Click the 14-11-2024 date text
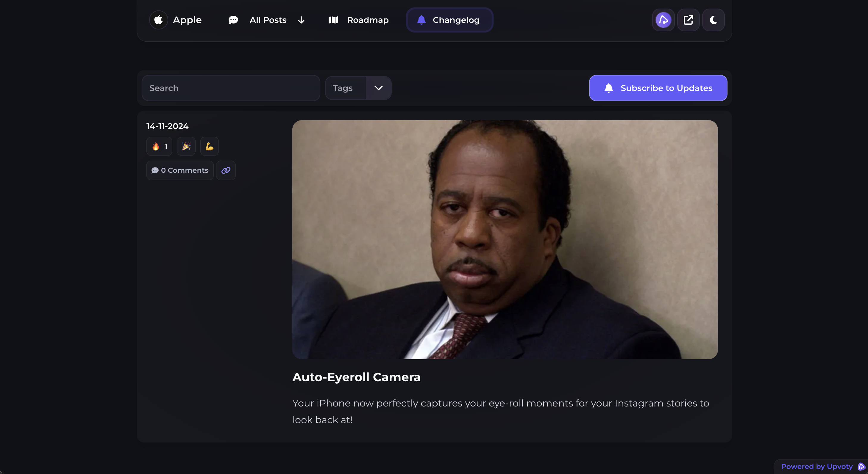Viewport: 868px width, 474px height. (167, 126)
